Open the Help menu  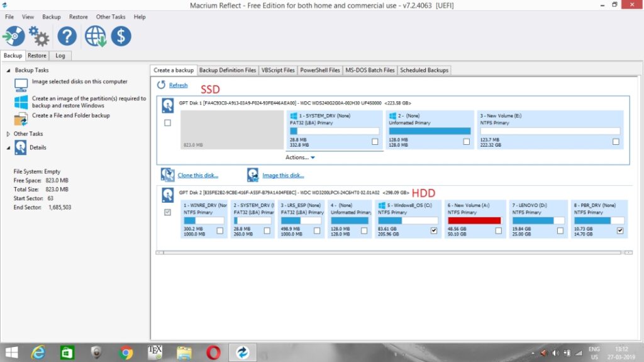coord(140,17)
